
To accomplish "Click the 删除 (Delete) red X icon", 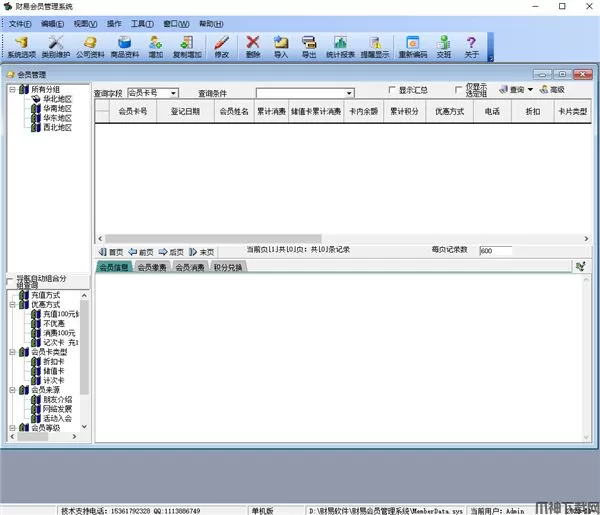I will (x=253, y=45).
